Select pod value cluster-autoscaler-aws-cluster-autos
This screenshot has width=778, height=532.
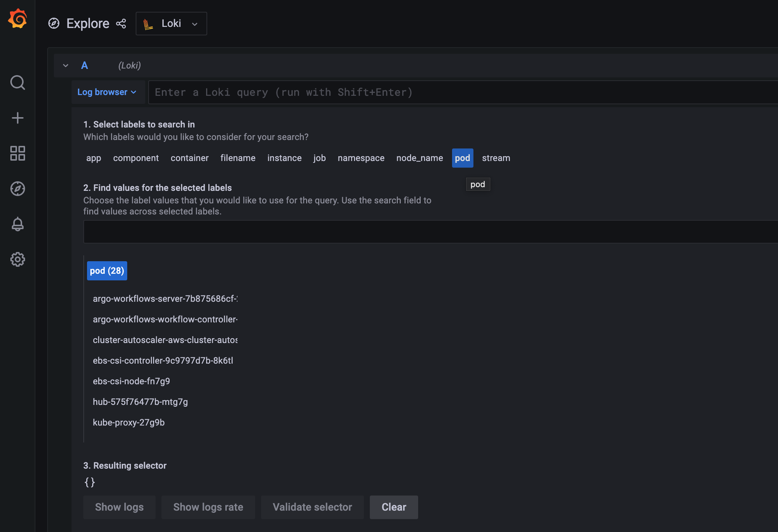165,340
